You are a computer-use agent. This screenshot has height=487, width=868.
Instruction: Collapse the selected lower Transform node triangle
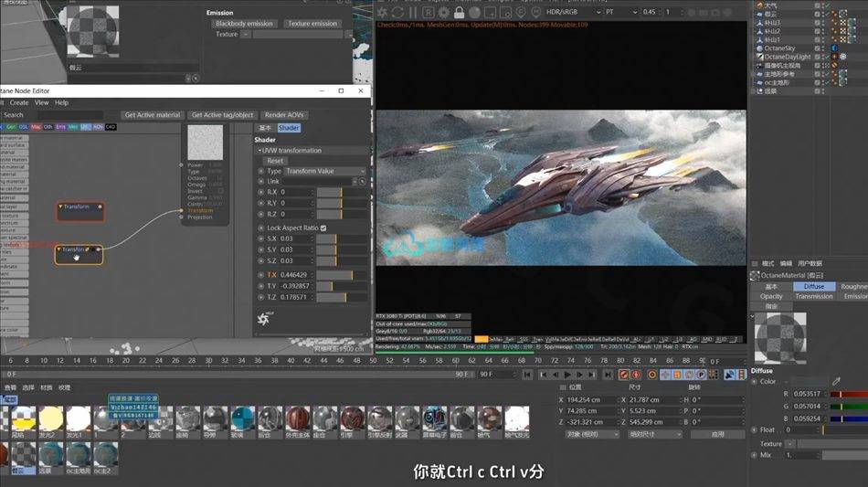(59, 249)
